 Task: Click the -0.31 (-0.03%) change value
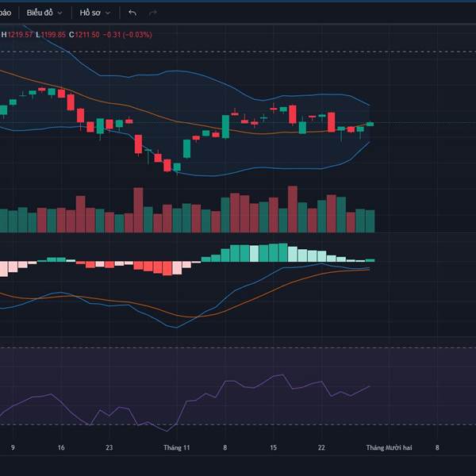tap(128, 35)
